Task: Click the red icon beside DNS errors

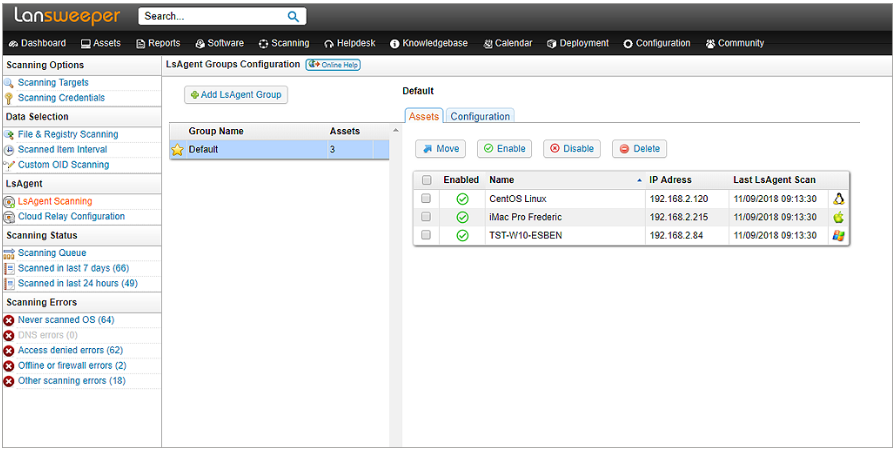Action: [x=9, y=336]
